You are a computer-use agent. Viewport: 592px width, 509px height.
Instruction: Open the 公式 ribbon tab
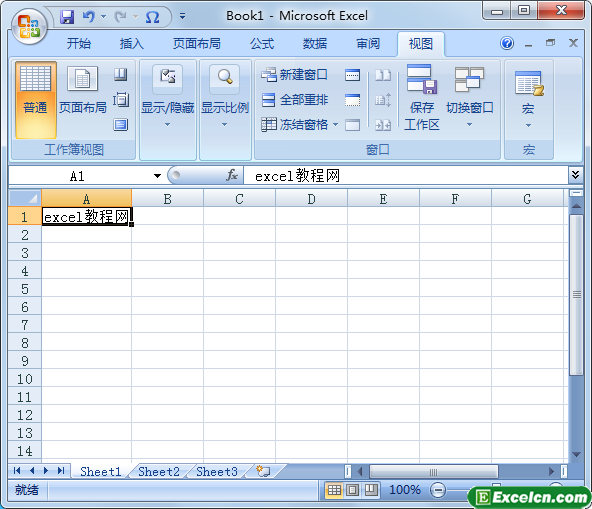pos(262,44)
